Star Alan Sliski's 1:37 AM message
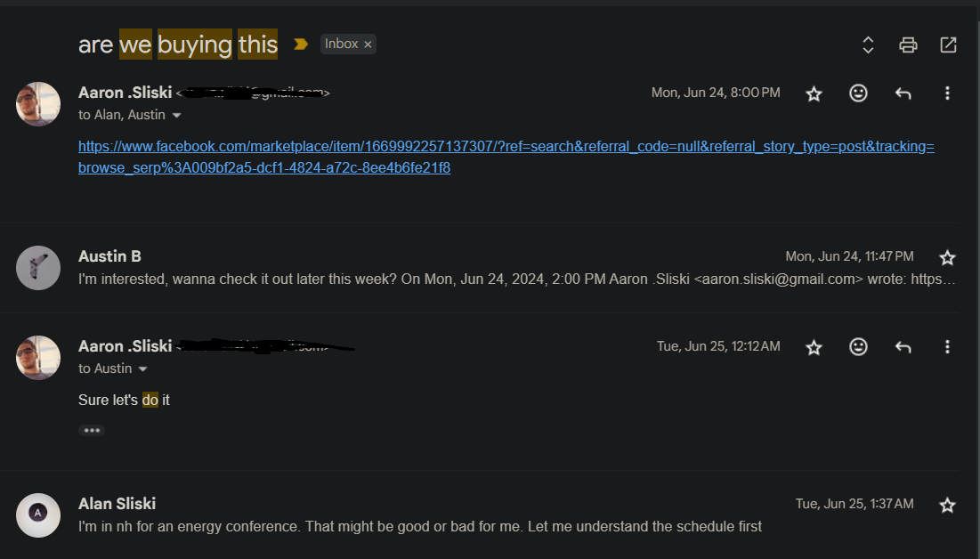The height and width of the screenshot is (559, 980). [x=947, y=506]
